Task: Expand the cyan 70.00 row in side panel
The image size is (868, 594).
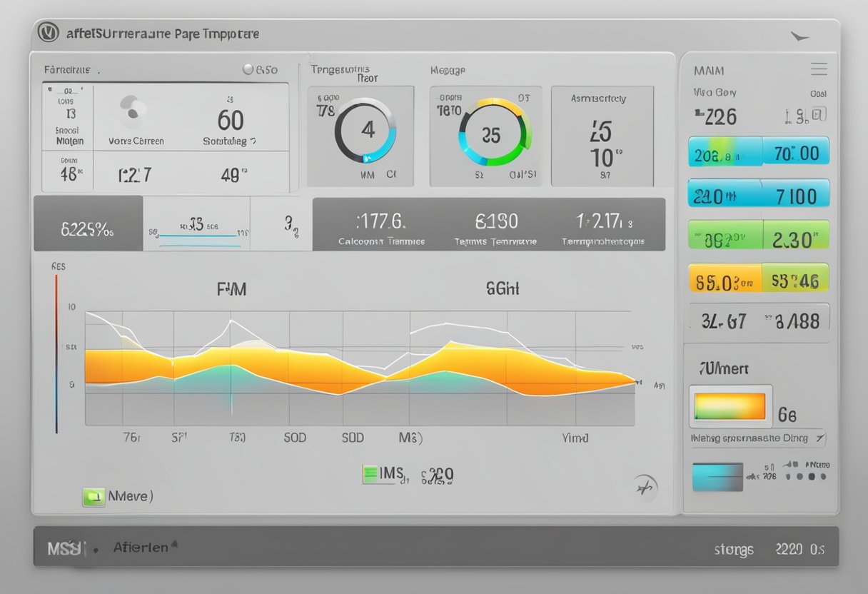Action: [758, 152]
